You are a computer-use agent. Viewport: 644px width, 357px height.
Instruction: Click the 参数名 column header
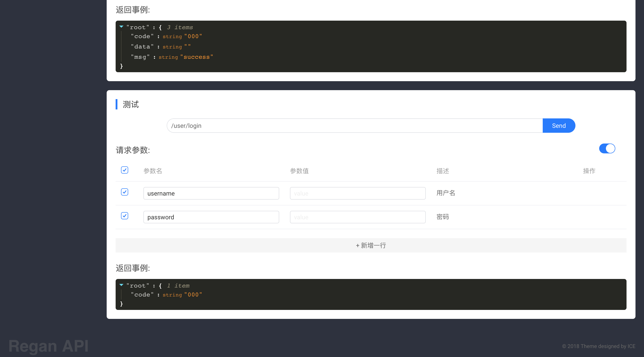(153, 171)
